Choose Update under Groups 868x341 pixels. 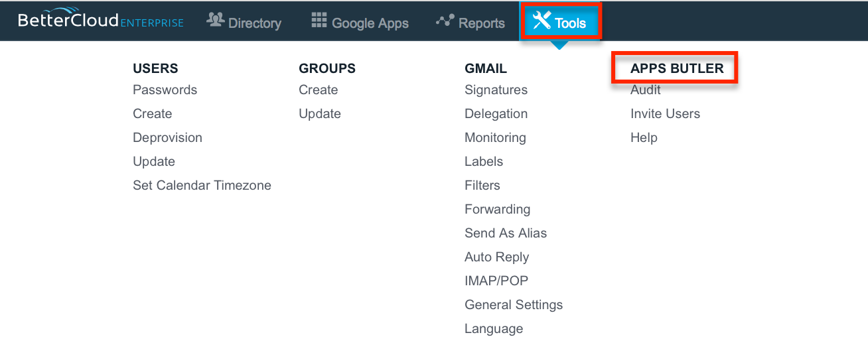(319, 113)
